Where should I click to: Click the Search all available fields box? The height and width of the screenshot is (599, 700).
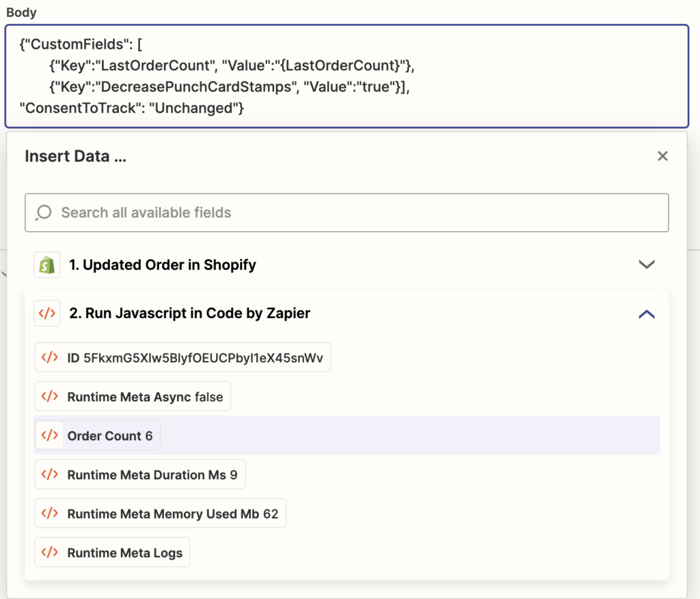pyautogui.click(x=347, y=213)
